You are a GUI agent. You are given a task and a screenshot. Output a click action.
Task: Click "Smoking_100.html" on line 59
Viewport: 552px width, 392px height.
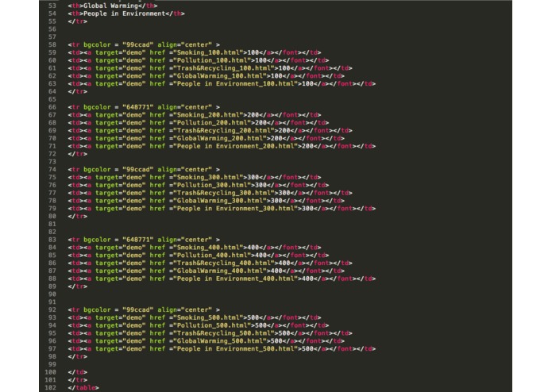click(208, 52)
